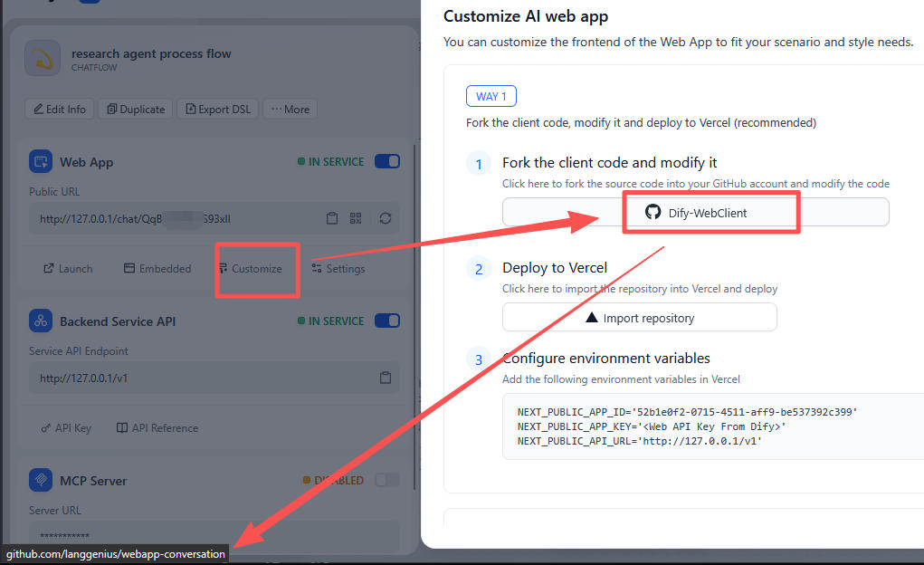924x565 pixels.
Task: Click Import repository Vercel button
Action: point(639,318)
